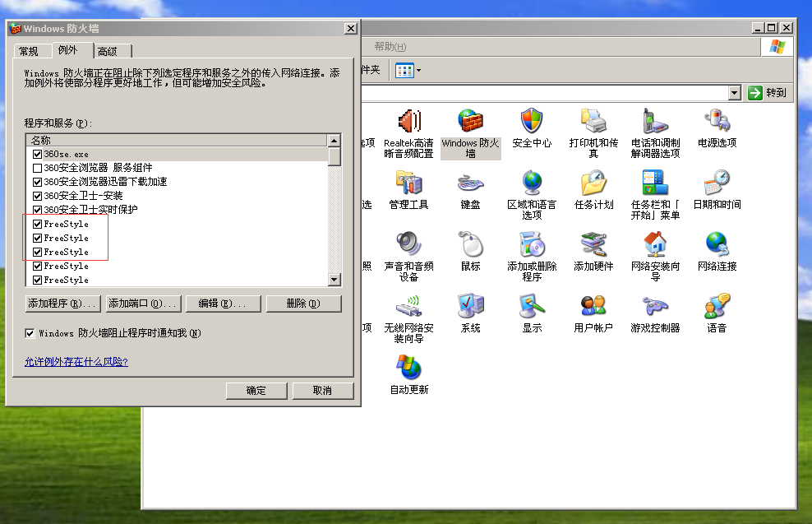Click the program list scroll down arrow

pos(334,280)
